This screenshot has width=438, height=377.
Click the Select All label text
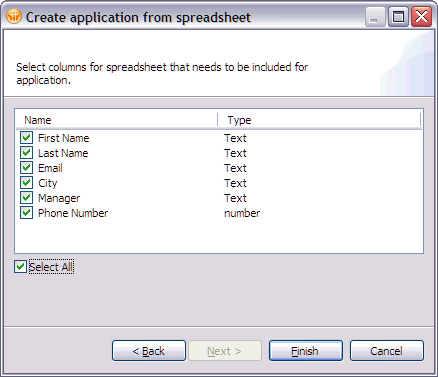click(51, 267)
